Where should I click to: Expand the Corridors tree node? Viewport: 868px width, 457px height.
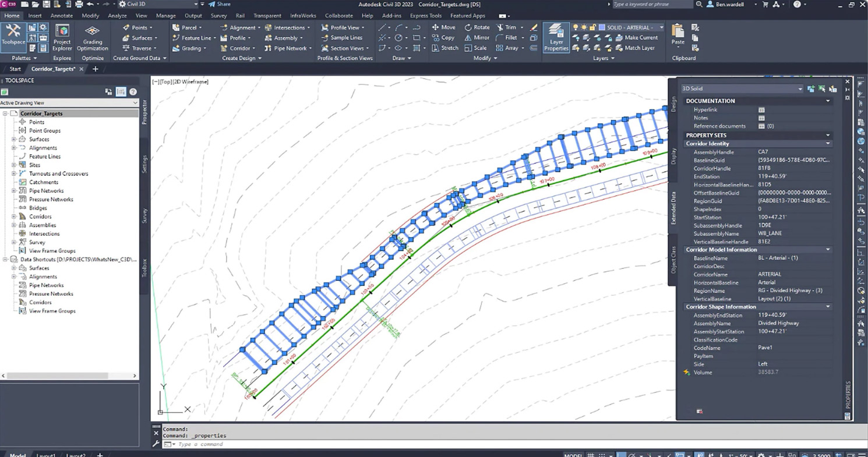point(14,217)
